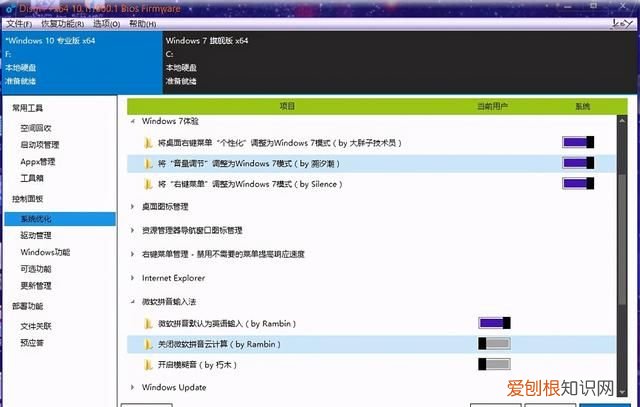Open 驱动管理 in the sidebar
Viewport: 640px width, 407px height.
(x=36, y=236)
